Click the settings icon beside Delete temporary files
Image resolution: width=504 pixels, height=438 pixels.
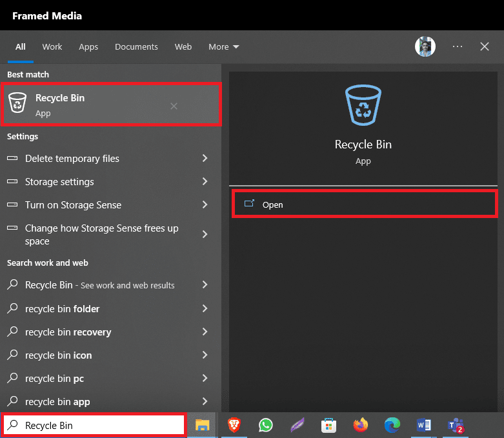click(12, 158)
